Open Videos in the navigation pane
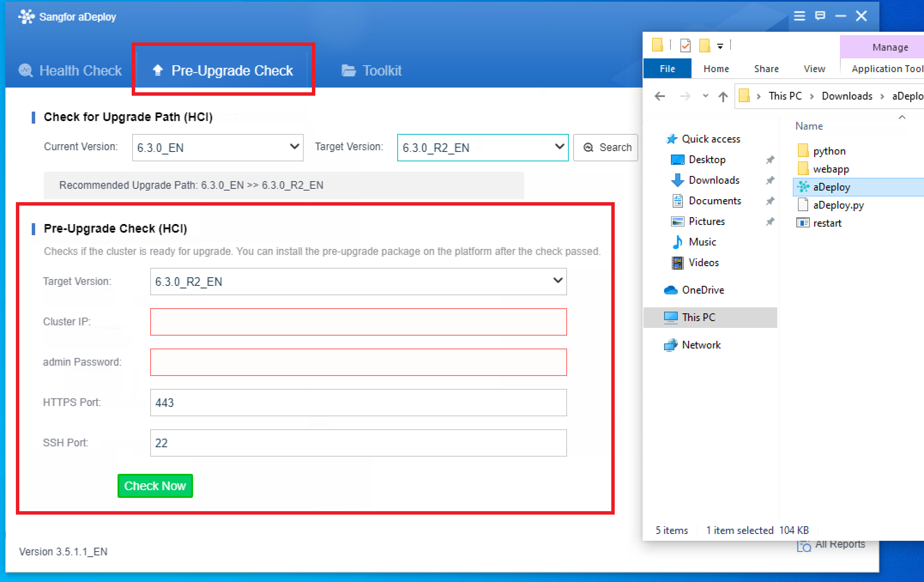This screenshot has height=582, width=924. pyautogui.click(x=704, y=263)
